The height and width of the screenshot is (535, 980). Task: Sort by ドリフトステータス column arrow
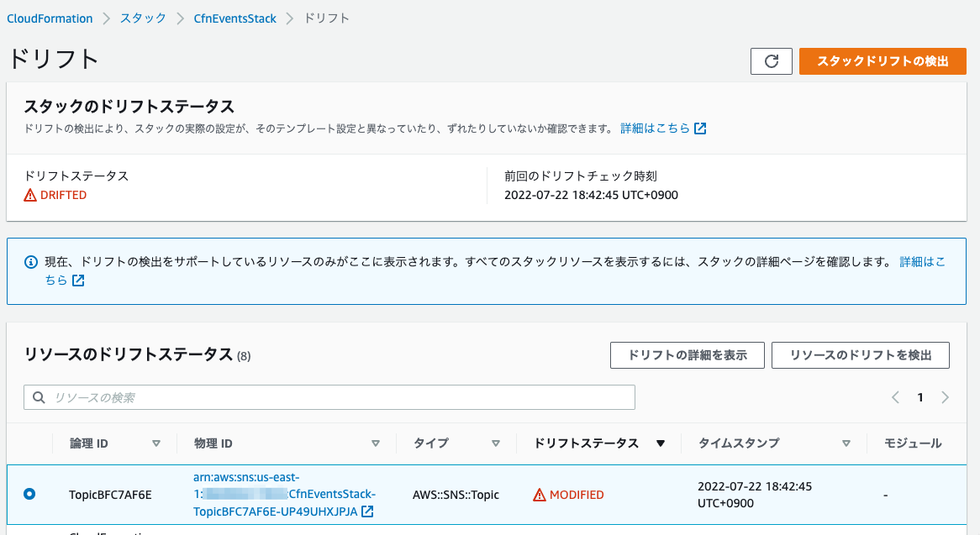661,443
